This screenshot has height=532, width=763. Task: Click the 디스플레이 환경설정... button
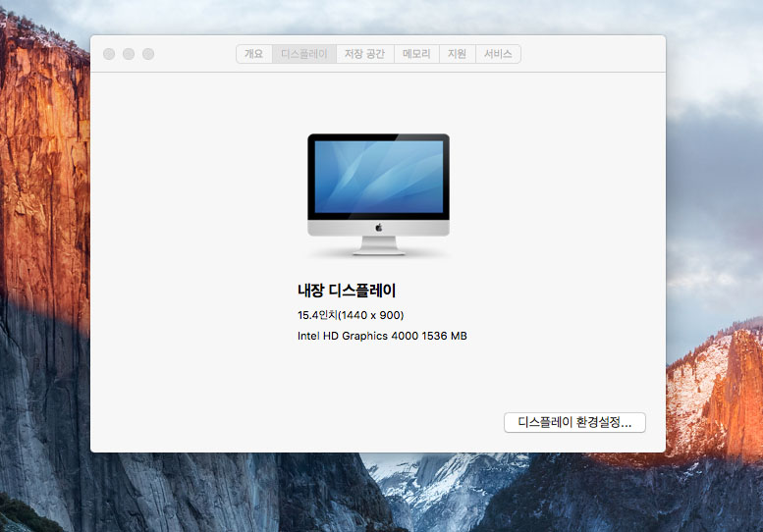(x=574, y=422)
